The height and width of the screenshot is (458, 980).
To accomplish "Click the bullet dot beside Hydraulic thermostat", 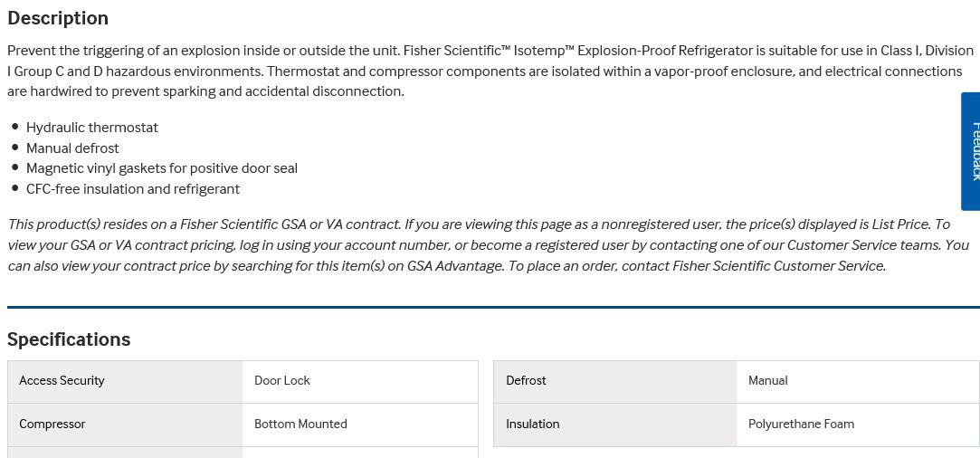I will [x=15, y=128].
